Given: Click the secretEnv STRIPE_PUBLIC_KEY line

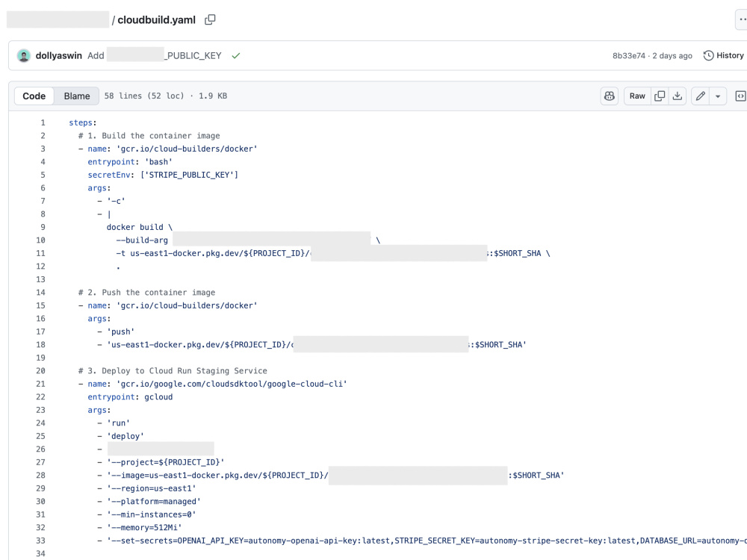Looking at the screenshot, I should pos(162,175).
